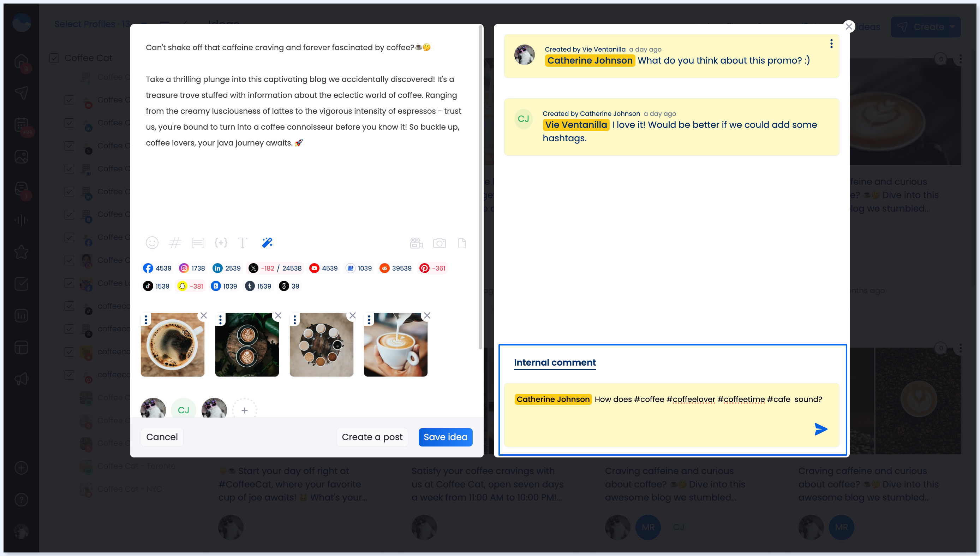Open the video media icon
980x556 pixels.
416,243
